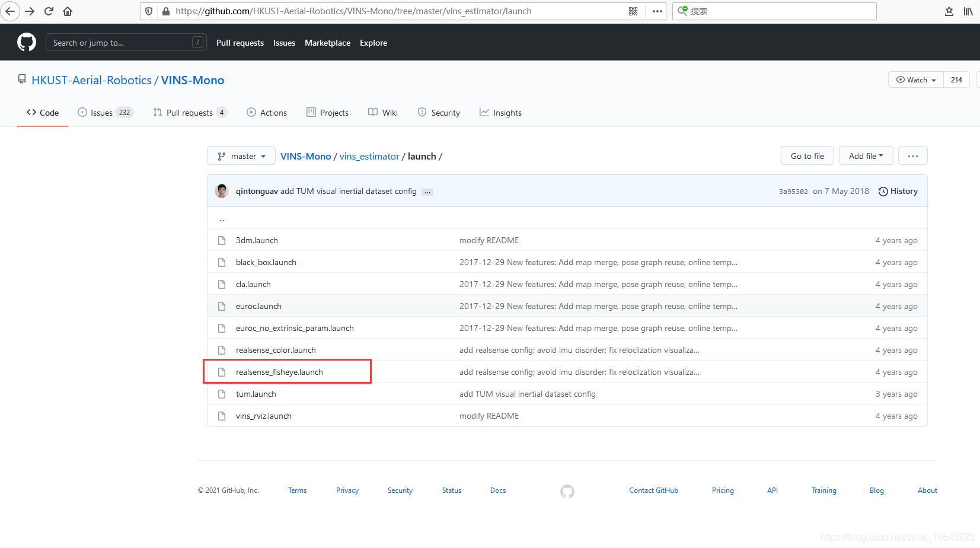This screenshot has width=980, height=548.
Task: Open footer Contact GitHub link
Action: coord(653,490)
